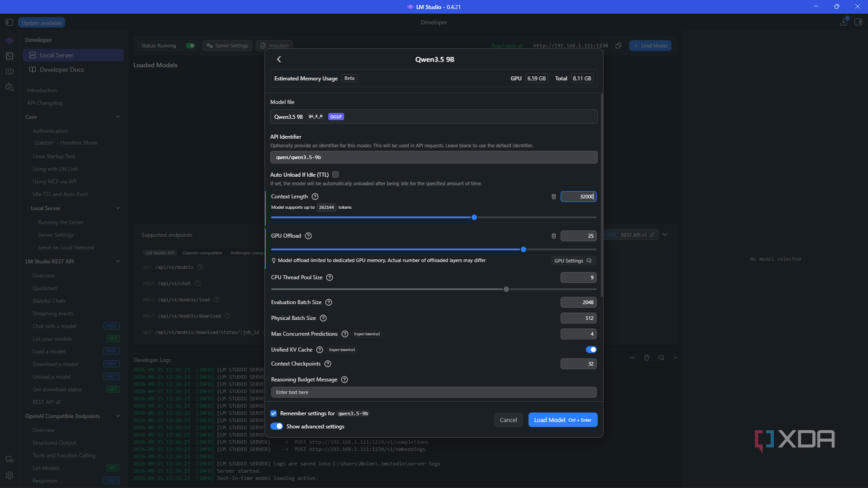Click Load Model in the server toolbar
This screenshot has height=488, width=868.
(x=650, y=46)
